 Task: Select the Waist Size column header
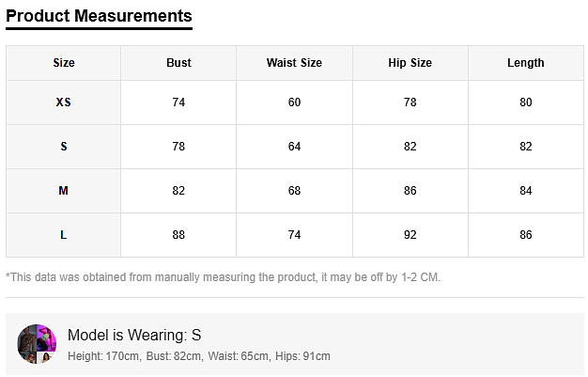294,63
